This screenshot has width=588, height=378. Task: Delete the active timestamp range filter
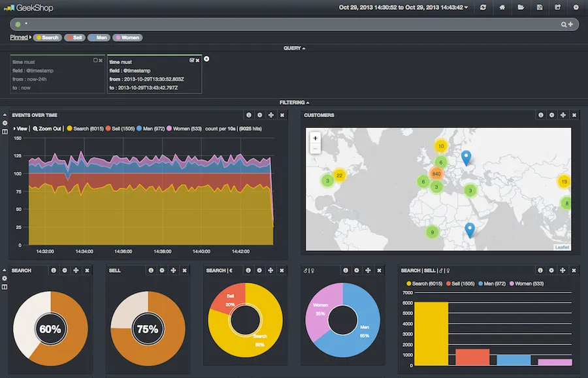[197, 60]
